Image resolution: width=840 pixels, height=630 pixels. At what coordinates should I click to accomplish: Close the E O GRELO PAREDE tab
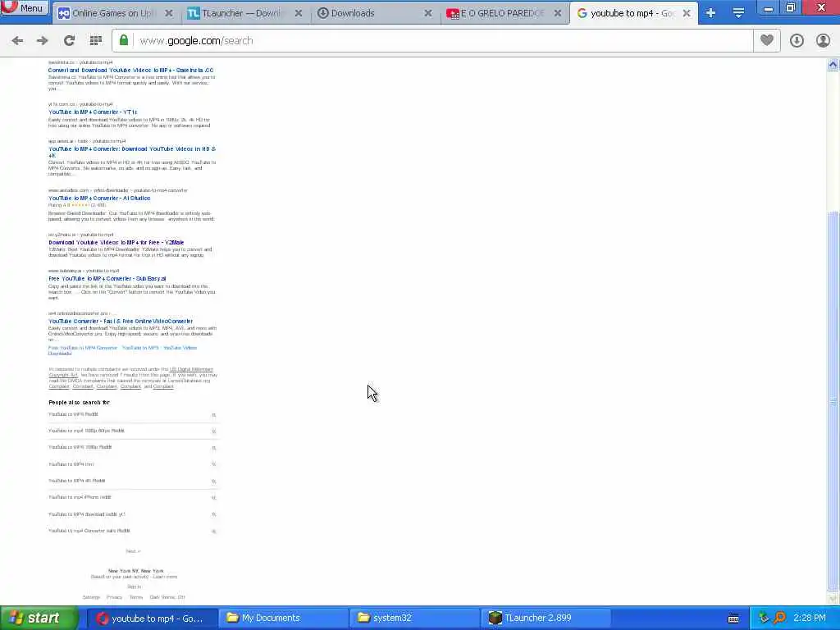point(558,13)
